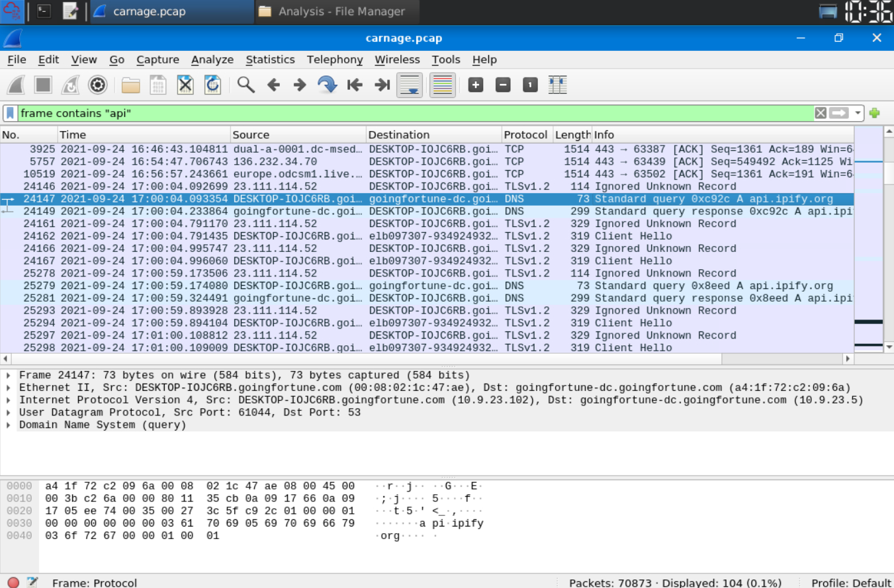Screen dimensions: 894x588
Task: Restart current capture toolbar icon
Action: pos(70,85)
